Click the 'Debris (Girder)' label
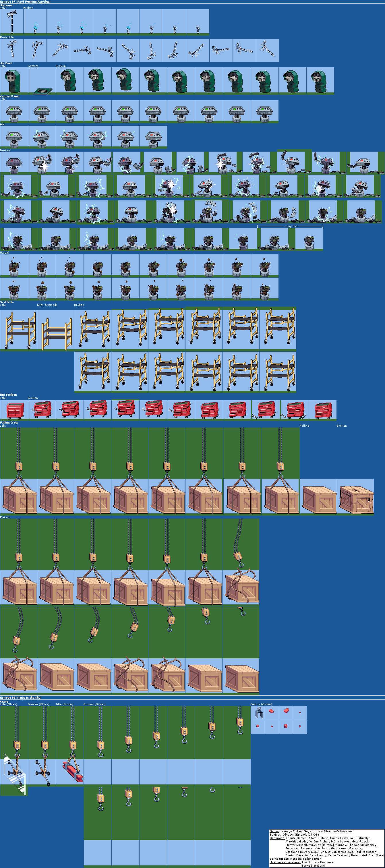The width and height of the screenshot is (385, 868). click(x=261, y=704)
